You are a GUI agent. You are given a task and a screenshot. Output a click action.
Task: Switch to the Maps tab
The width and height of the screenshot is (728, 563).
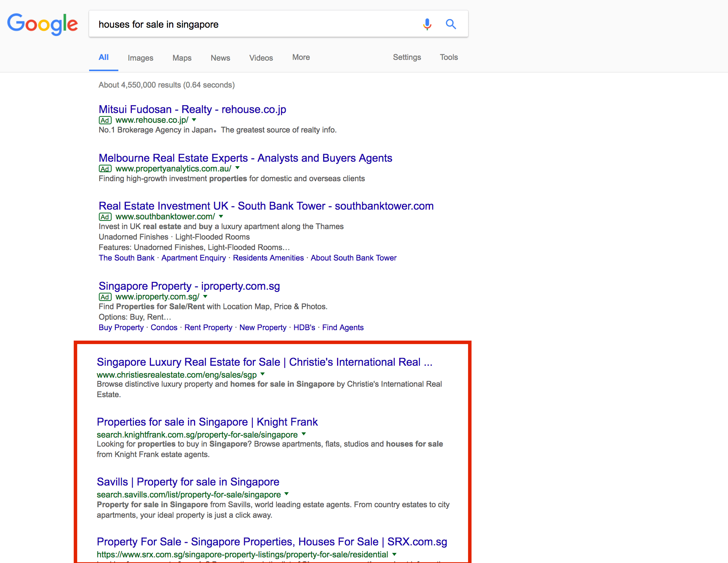point(182,58)
